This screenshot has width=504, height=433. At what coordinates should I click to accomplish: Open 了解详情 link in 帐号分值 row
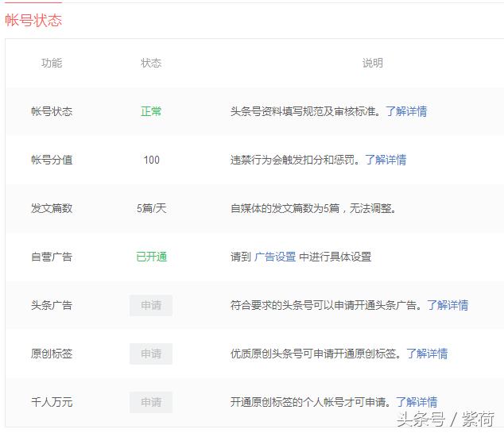pyautogui.click(x=386, y=160)
